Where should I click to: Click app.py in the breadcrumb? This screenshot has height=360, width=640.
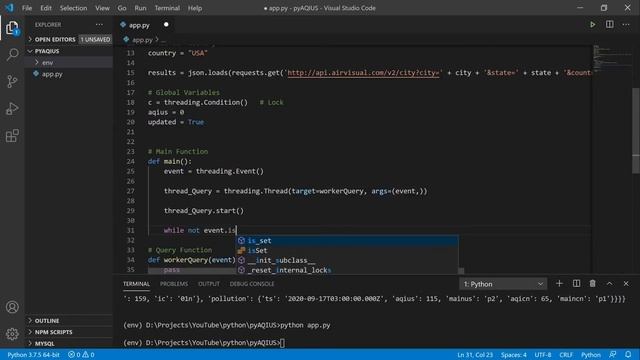pyautogui.click(x=142, y=40)
